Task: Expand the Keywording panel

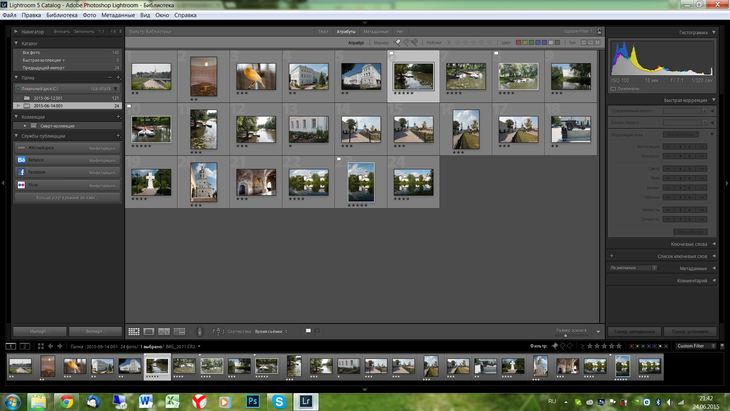Action: click(714, 244)
